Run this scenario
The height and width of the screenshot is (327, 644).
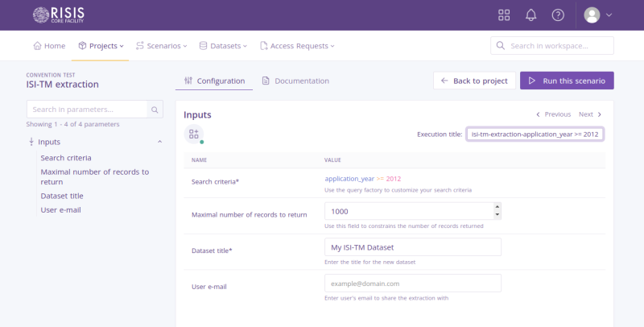567,81
